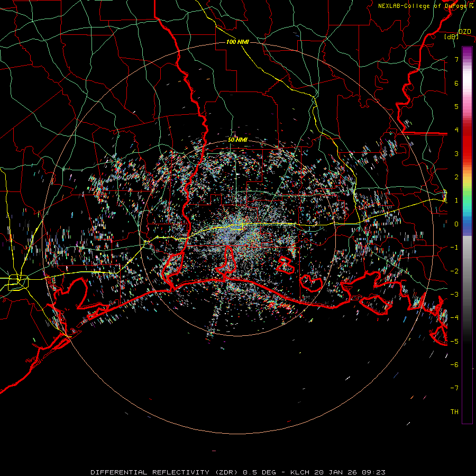Click the 6 value on color scale
This screenshot has height=476, width=476.
coord(456,83)
